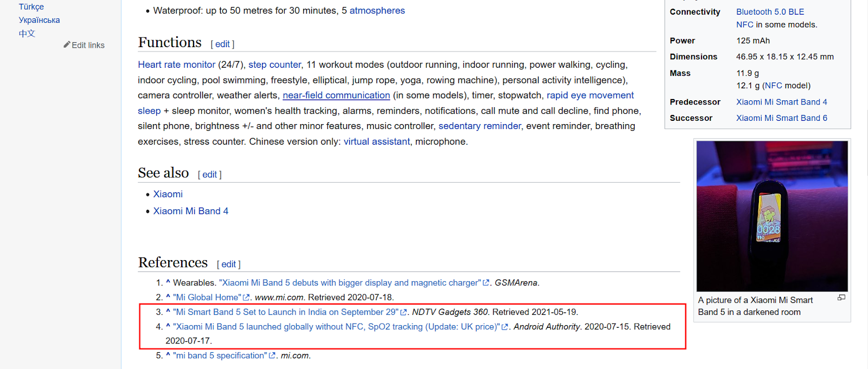Viewport: 868px width, 369px height.
Task: Open the step counter article
Action: tap(275, 64)
